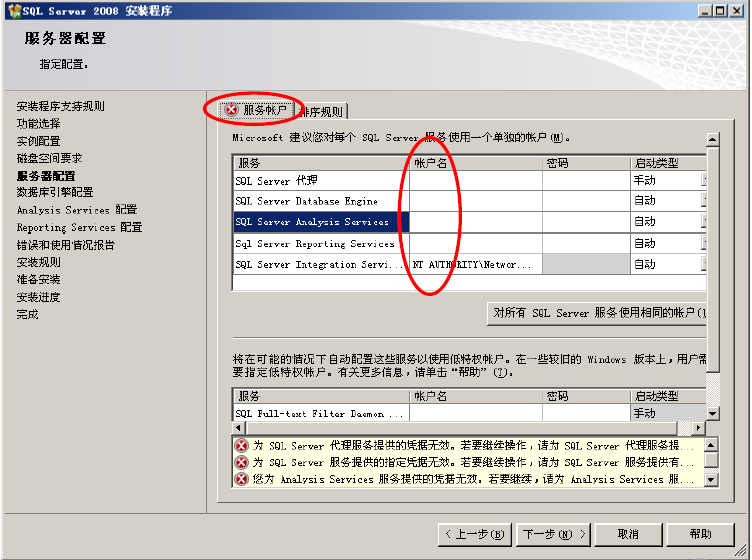The height and width of the screenshot is (560, 752).
Task: Open the 服务帐户 tab
Action: (x=256, y=110)
